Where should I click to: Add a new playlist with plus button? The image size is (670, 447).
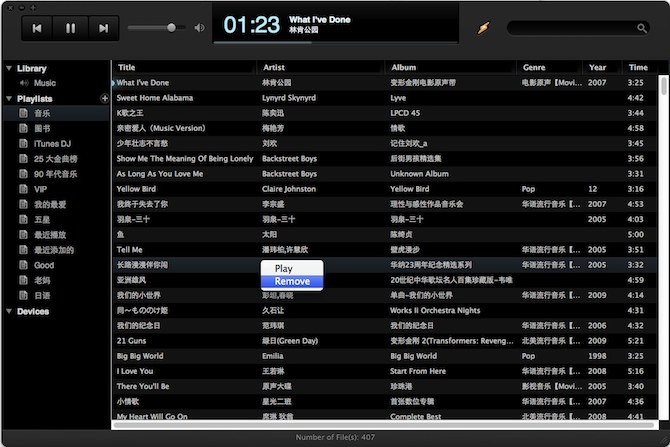pos(104,99)
